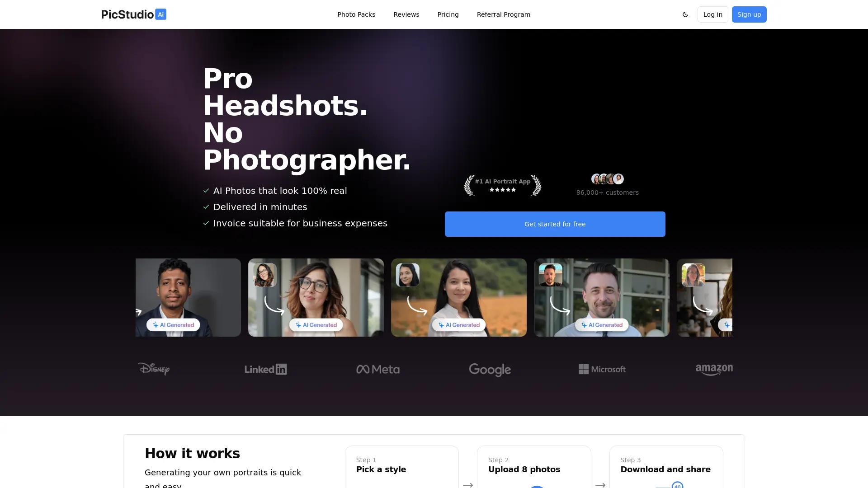Image resolution: width=868 pixels, height=488 pixels.
Task: Toggle dark mode with the moon icon
Action: (685, 14)
